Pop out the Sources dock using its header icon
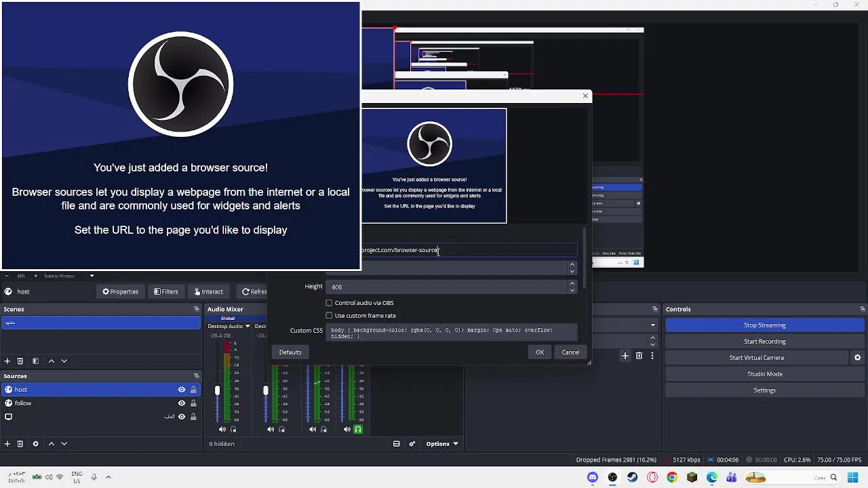Image resolution: width=868 pixels, height=488 pixels. click(196, 376)
